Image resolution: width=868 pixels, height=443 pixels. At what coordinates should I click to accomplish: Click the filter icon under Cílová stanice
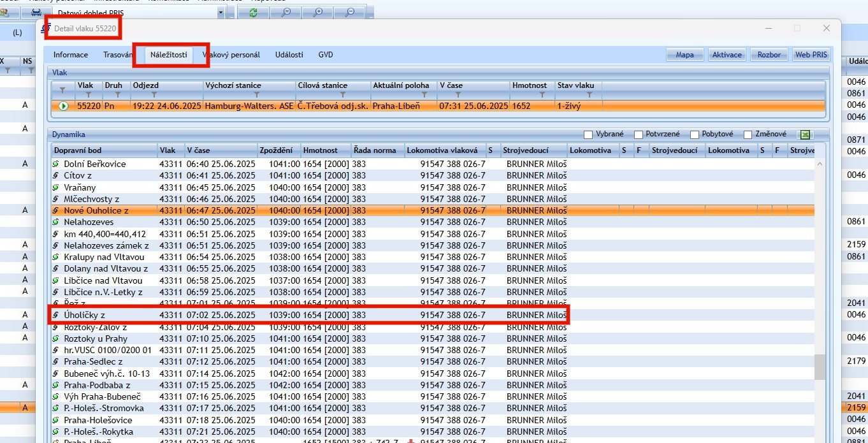342,94
